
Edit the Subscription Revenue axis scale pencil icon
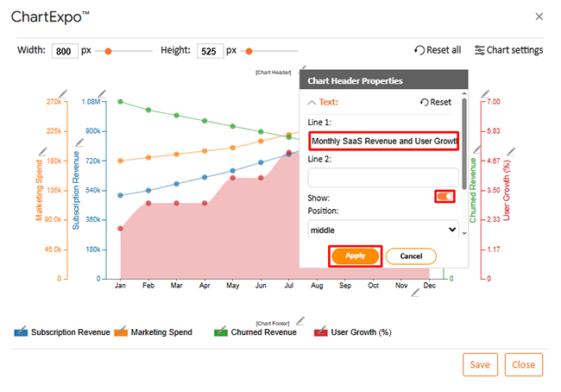pos(102,94)
